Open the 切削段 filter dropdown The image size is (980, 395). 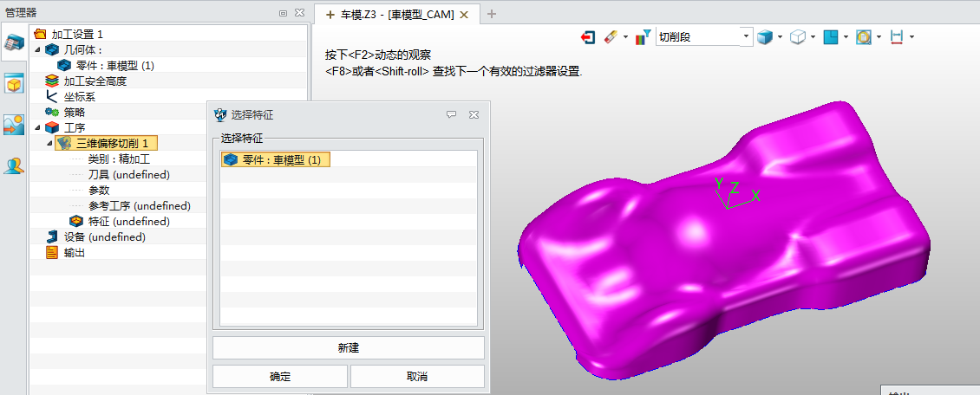pyautogui.click(x=747, y=37)
